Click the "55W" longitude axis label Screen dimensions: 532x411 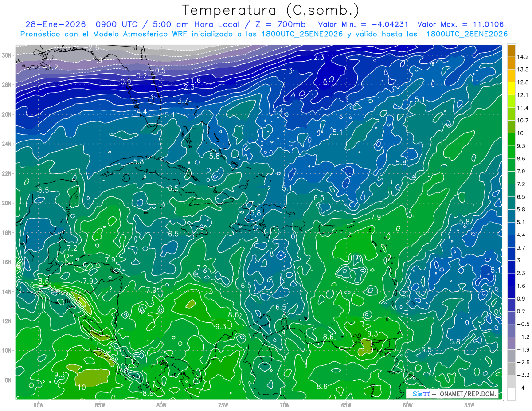[469, 405]
